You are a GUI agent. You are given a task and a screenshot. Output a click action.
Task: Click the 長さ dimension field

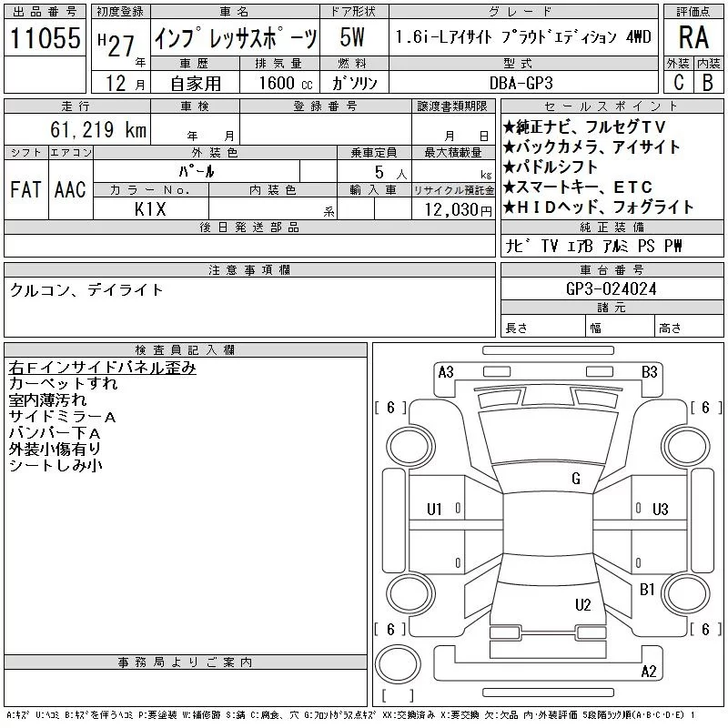542,328
